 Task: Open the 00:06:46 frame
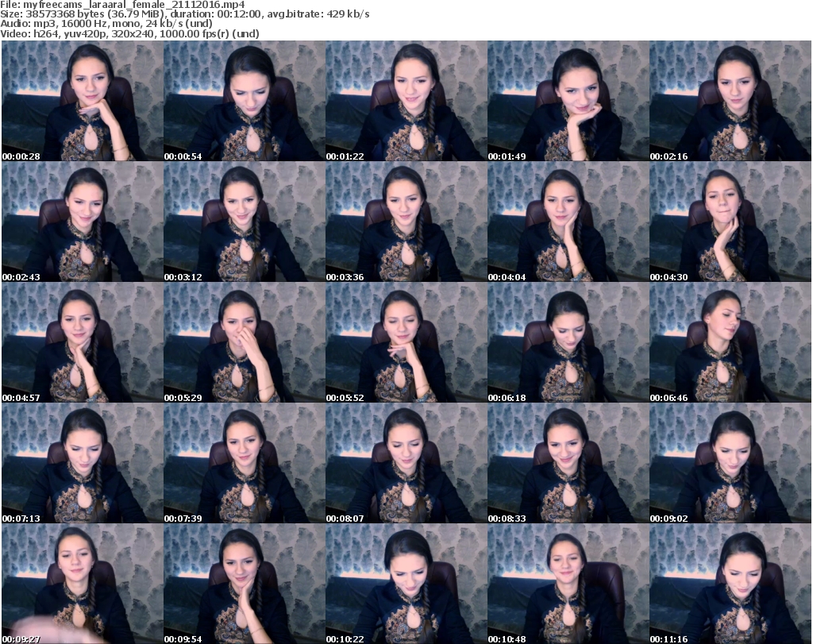point(730,342)
